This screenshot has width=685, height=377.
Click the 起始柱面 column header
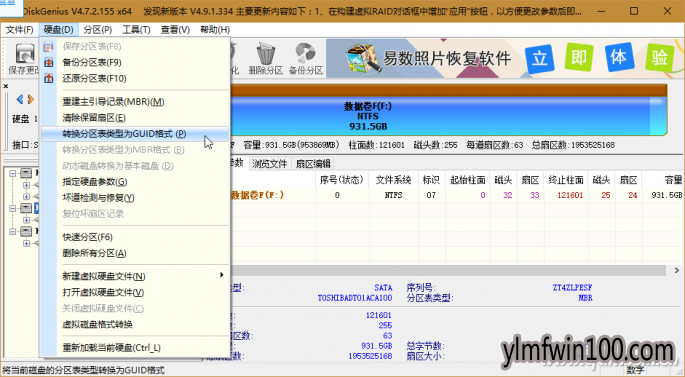pyautogui.click(x=467, y=180)
